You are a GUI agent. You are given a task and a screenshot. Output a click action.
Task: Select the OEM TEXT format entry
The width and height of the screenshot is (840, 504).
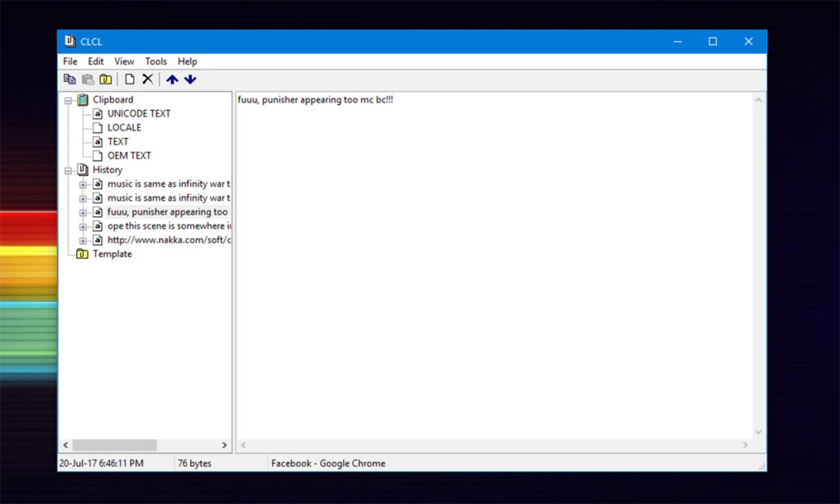[127, 155]
